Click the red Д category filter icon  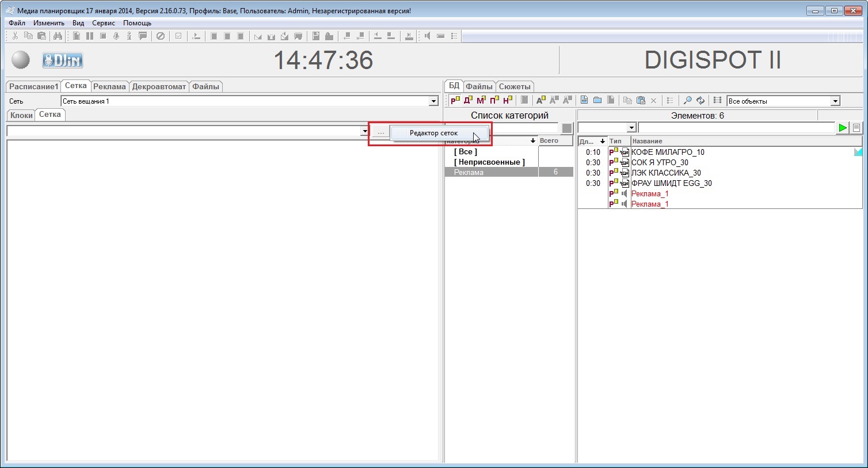(468, 100)
